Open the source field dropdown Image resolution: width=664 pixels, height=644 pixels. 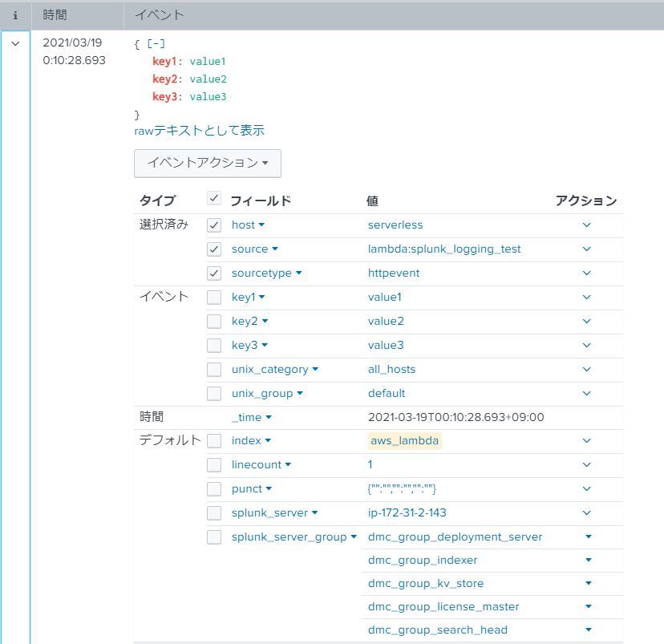coord(255,249)
